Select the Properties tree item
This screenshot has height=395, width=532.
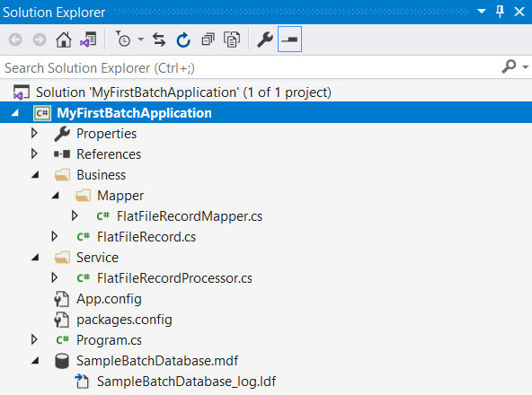click(x=106, y=134)
